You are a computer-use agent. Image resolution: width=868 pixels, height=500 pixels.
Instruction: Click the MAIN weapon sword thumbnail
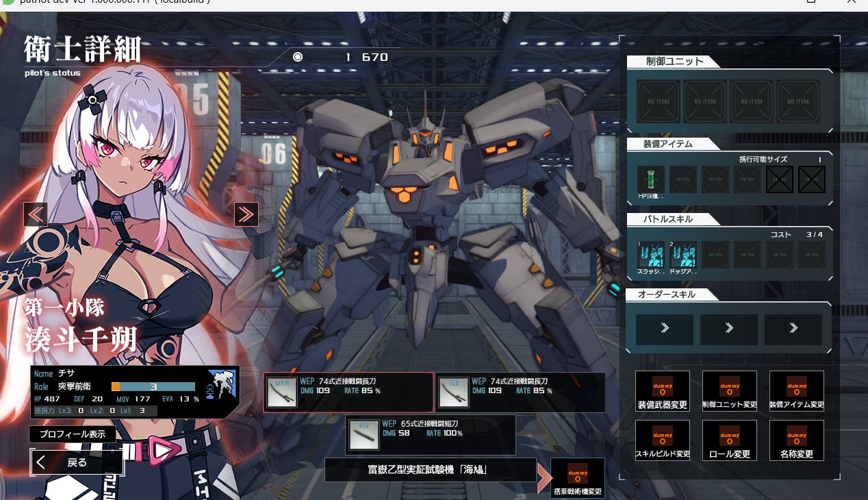pyautogui.click(x=282, y=392)
